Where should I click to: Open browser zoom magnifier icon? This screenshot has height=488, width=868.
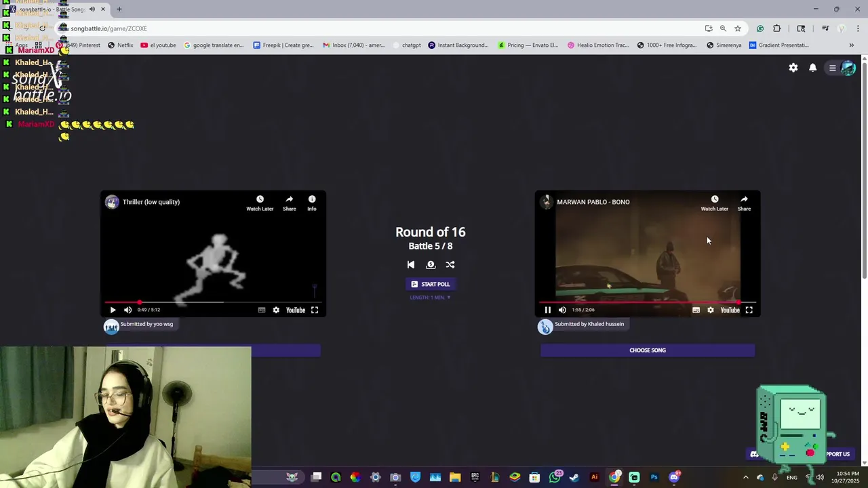(x=723, y=28)
